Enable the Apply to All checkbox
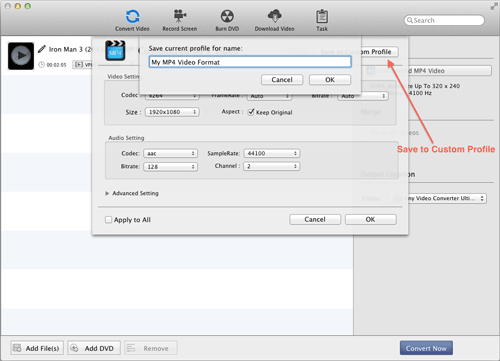The height and width of the screenshot is (361, 500). point(108,220)
